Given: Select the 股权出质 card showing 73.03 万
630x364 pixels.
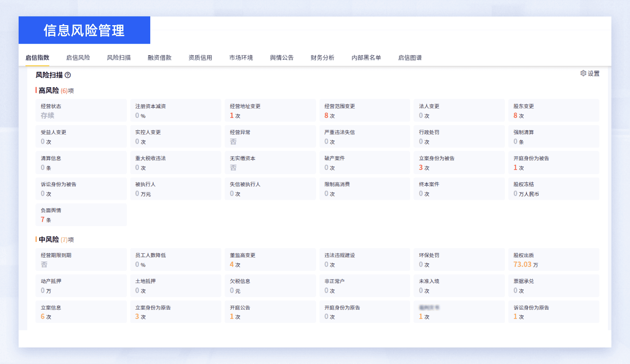Looking at the screenshot, I should (553, 260).
